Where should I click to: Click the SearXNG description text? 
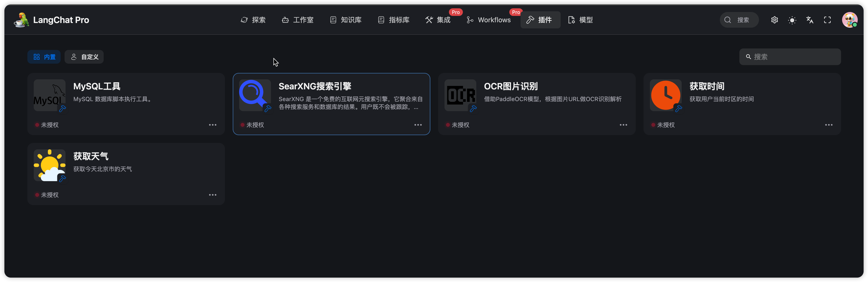point(350,103)
